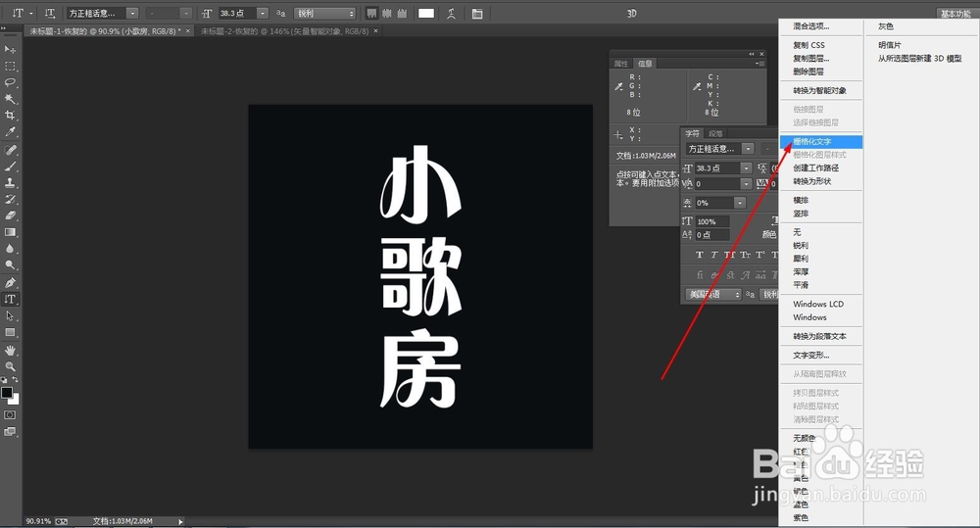Select the Healing Brush tool
The height and width of the screenshot is (528, 980).
10,150
